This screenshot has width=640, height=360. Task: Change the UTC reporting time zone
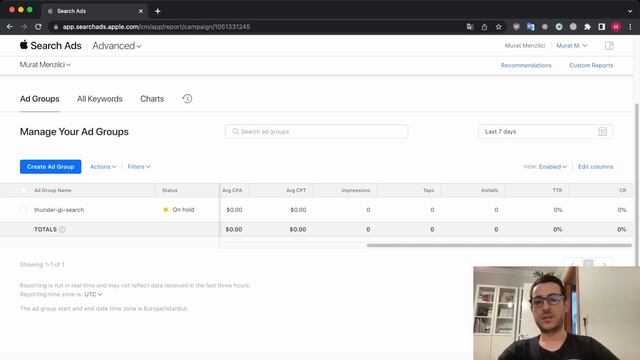click(x=93, y=294)
